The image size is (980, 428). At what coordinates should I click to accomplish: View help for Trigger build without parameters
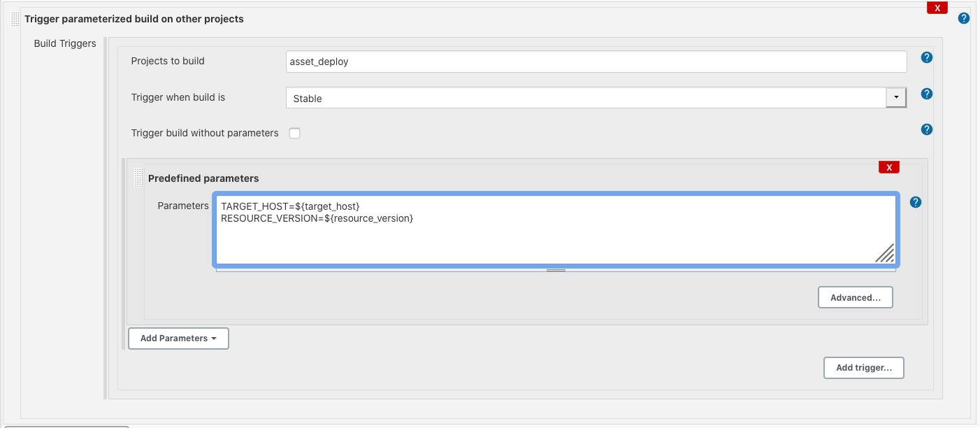click(x=926, y=129)
